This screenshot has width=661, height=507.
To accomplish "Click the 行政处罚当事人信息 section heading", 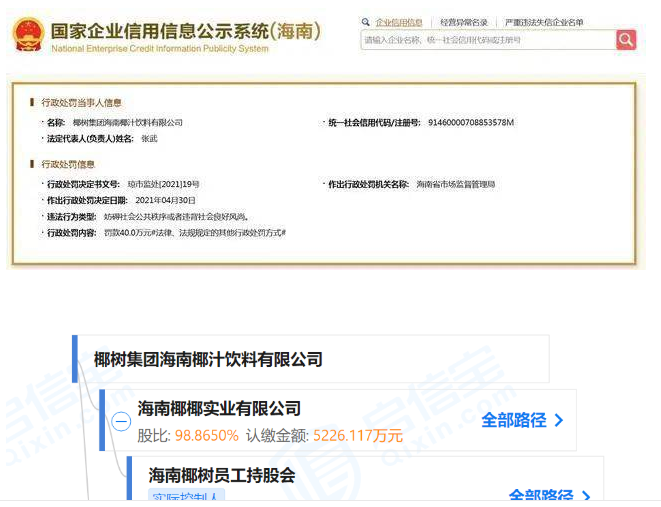I will point(81,102).
